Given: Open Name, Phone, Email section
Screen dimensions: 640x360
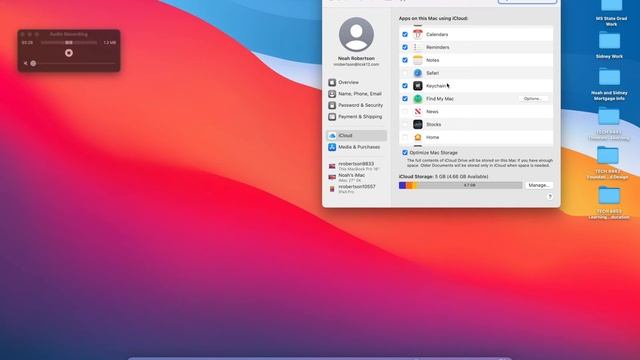Looking at the screenshot, I should click(x=356, y=94).
